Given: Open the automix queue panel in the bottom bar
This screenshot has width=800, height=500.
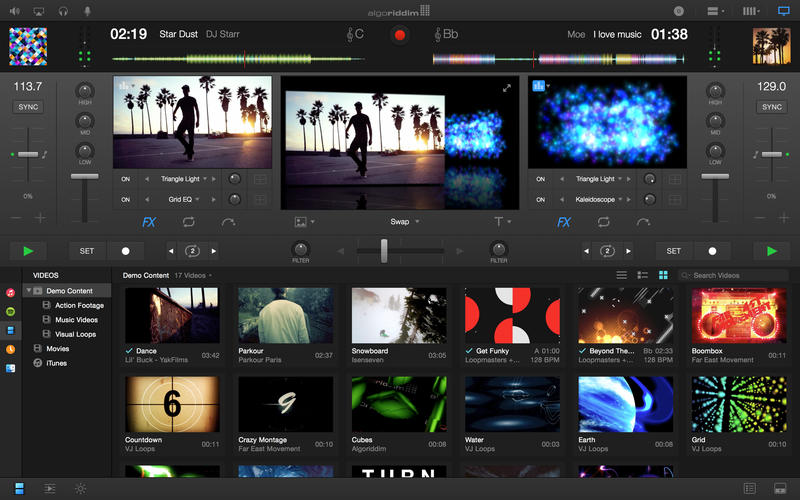Looking at the screenshot, I should (x=49, y=488).
